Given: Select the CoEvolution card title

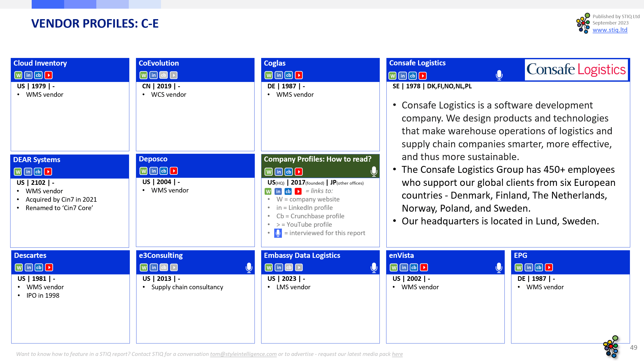Looking at the screenshot, I should 159,63.
